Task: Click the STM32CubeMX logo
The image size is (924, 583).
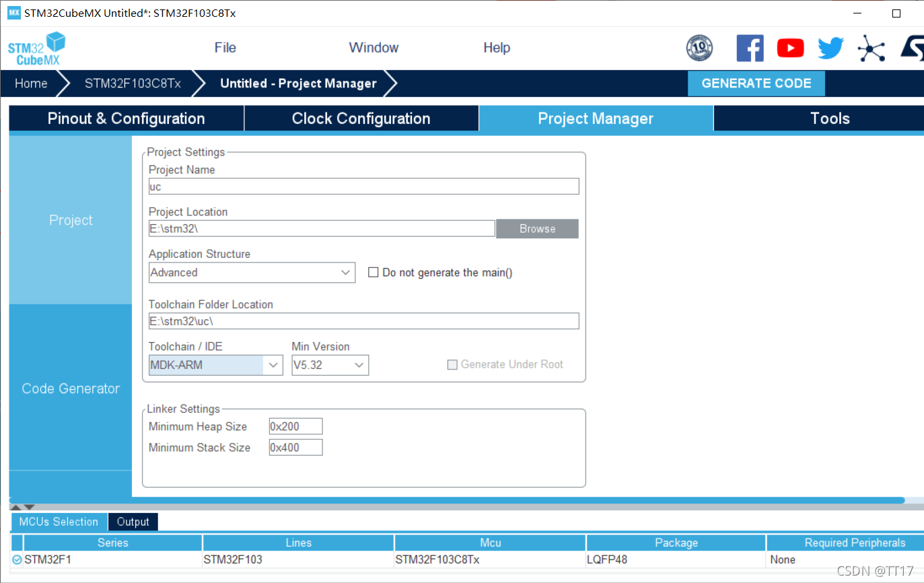Action: [x=36, y=48]
